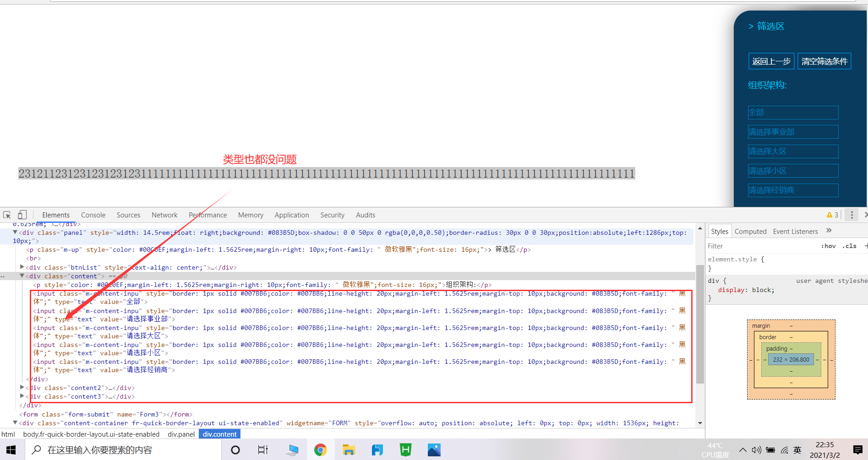Open Chrome from the taskbar
The image size is (868, 460).
tap(320, 450)
